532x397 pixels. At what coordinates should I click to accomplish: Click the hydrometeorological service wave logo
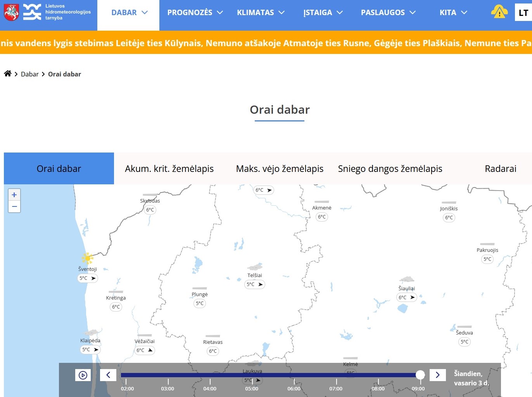click(32, 12)
